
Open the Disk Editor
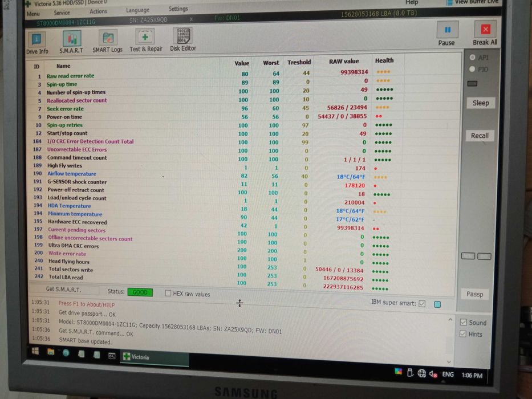point(183,40)
